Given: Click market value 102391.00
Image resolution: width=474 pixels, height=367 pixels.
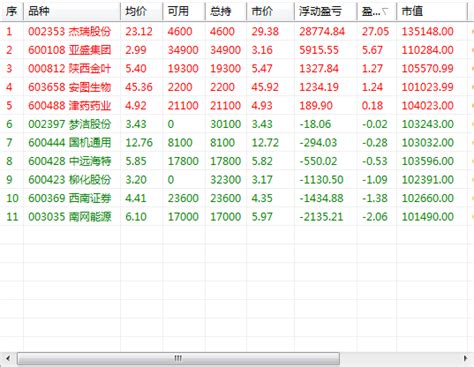Looking at the screenshot, I should point(428,180).
